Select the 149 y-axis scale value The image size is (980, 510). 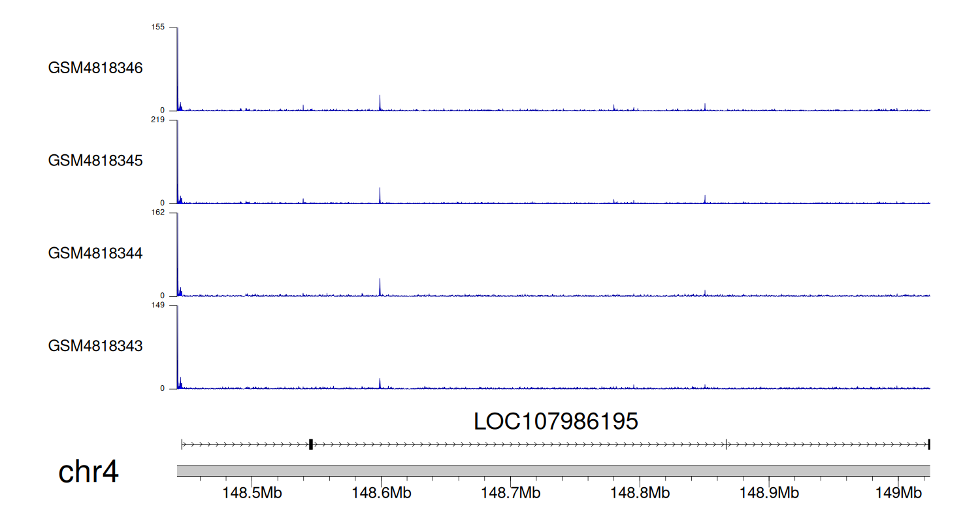click(158, 305)
